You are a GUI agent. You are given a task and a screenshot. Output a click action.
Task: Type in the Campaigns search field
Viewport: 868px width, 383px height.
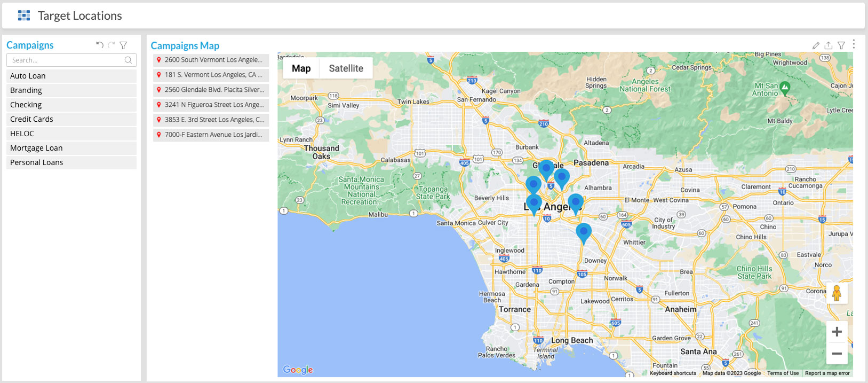coord(67,60)
